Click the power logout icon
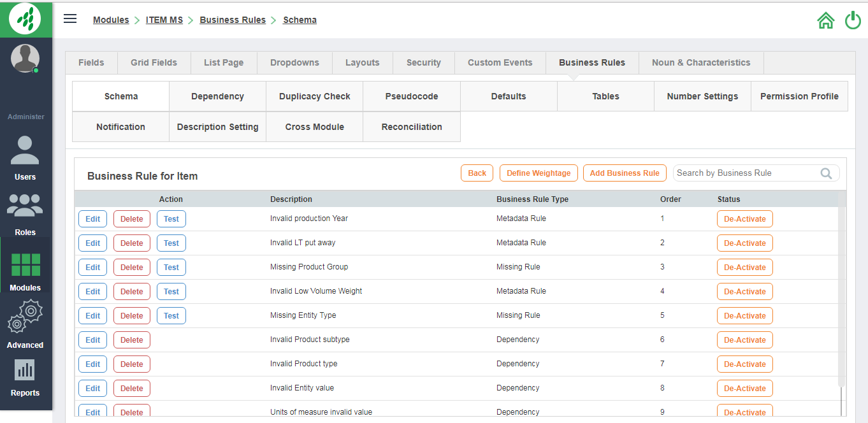868x423 pixels. point(853,20)
